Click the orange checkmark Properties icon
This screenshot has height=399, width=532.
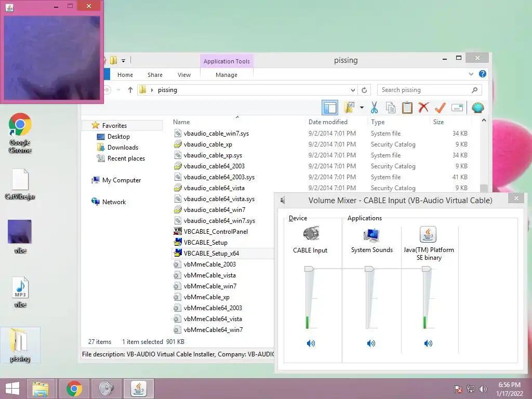(x=440, y=108)
